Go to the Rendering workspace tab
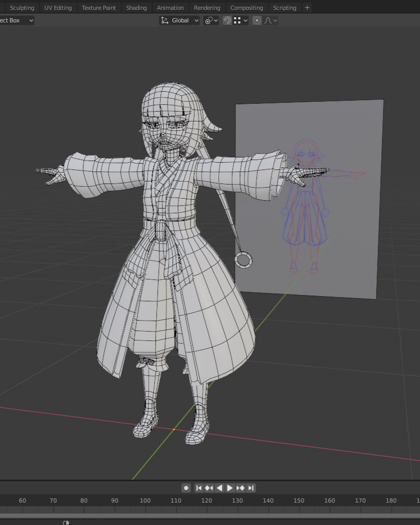The image size is (420, 525). pos(207,8)
